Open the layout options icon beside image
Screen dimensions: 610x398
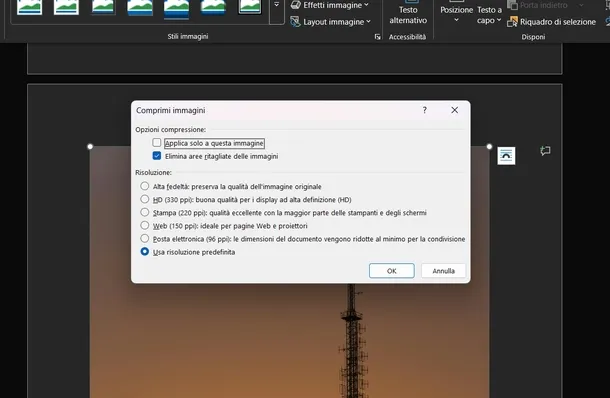pyautogui.click(x=506, y=156)
